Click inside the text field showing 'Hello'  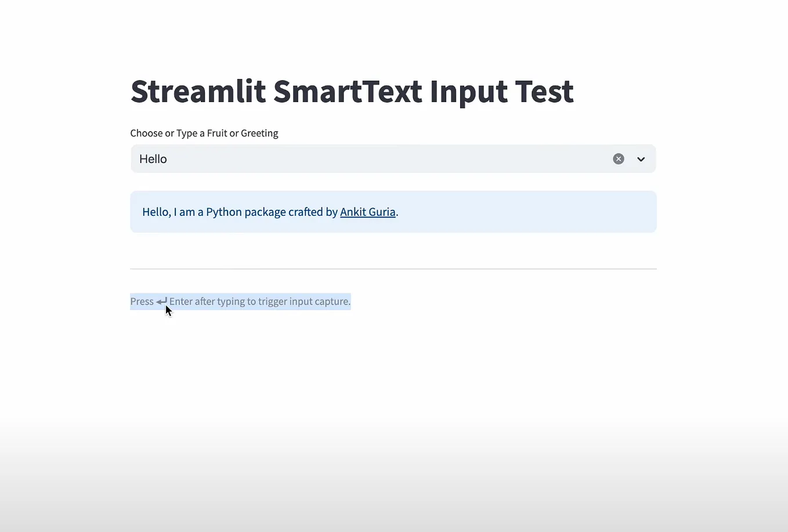(290, 158)
